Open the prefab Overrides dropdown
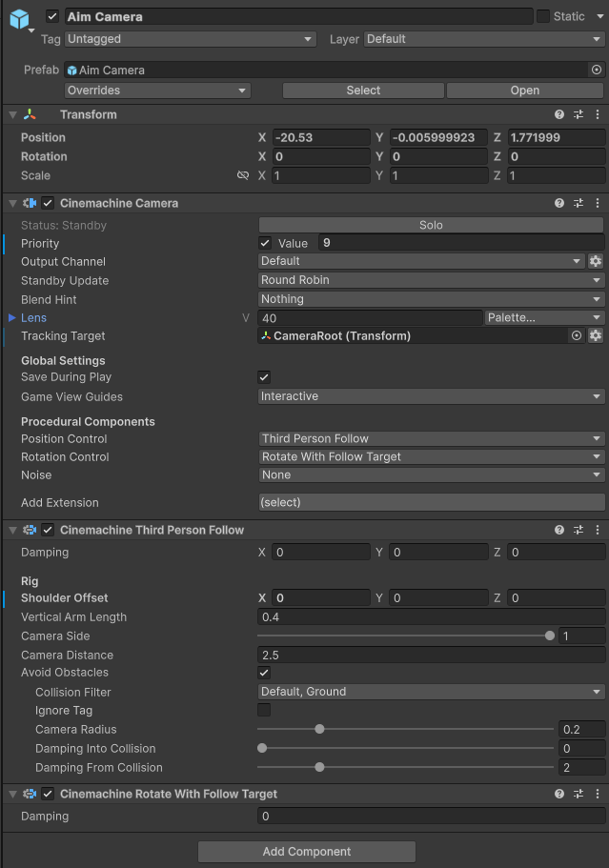Screen dimensions: 609x868 [x=157, y=91]
